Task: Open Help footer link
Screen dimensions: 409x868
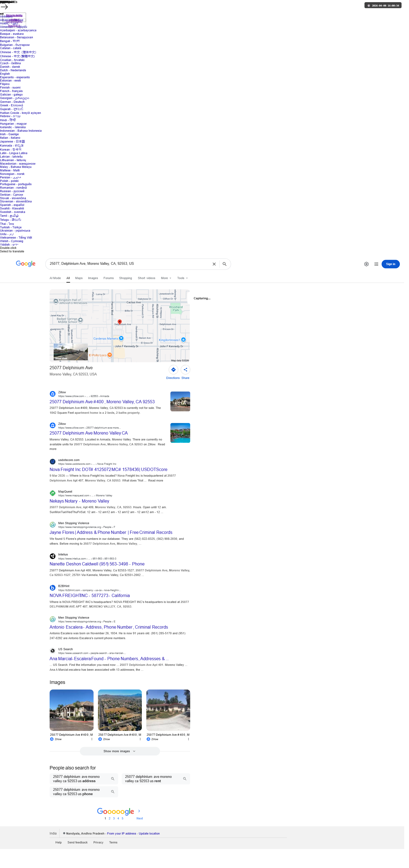Action: point(59,842)
